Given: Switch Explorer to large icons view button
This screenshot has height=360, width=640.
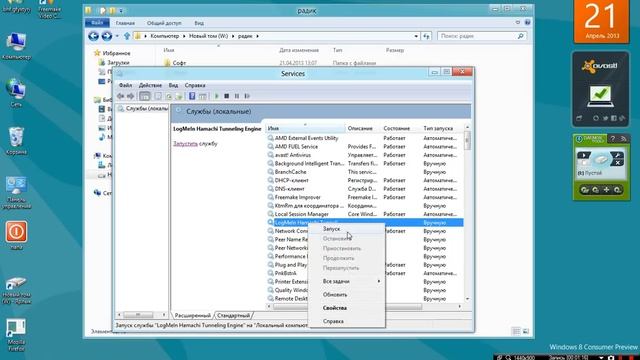Looking at the screenshot, I should [526, 331].
